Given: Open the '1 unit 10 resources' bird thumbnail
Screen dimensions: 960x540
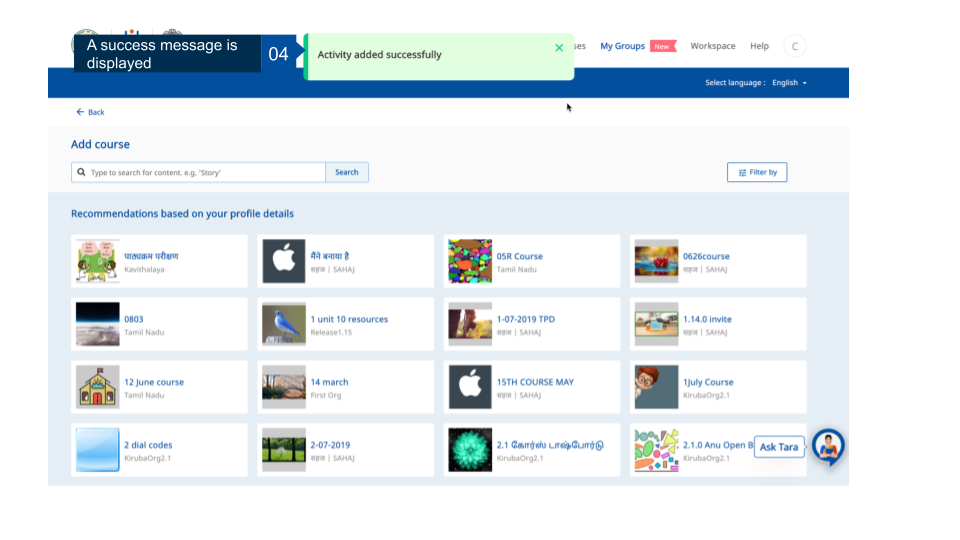Looking at the screenshot, I should coord(284,324).
